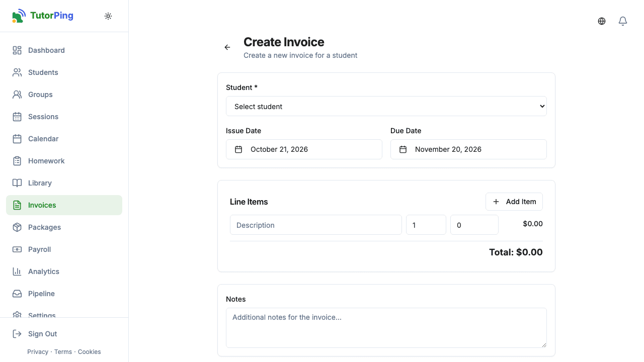Screen dimensions: 644x362
Task: Focus the Additional notes textarea
Action: [x=386, y=328]
